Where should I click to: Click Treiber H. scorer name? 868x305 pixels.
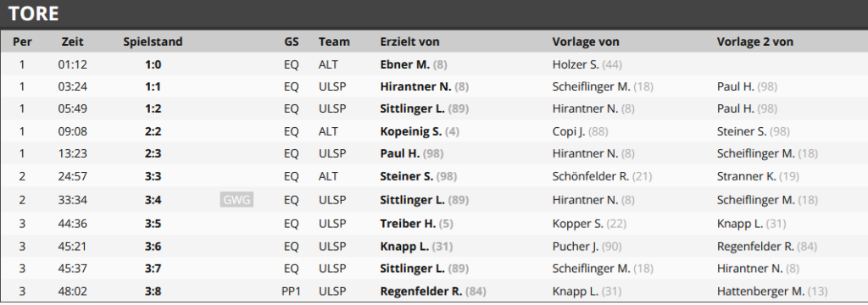click(x=408, y=224)
